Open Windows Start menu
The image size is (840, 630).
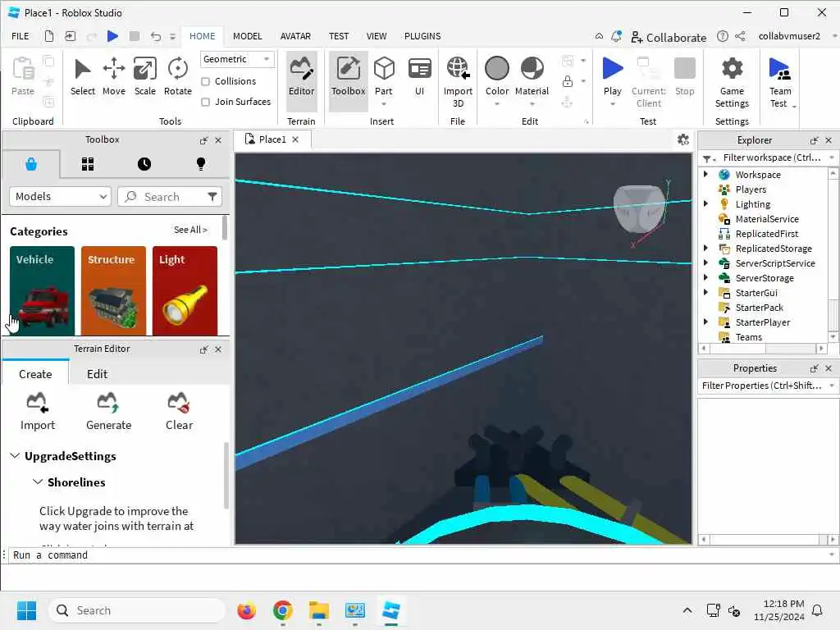(x=26, y=610)
